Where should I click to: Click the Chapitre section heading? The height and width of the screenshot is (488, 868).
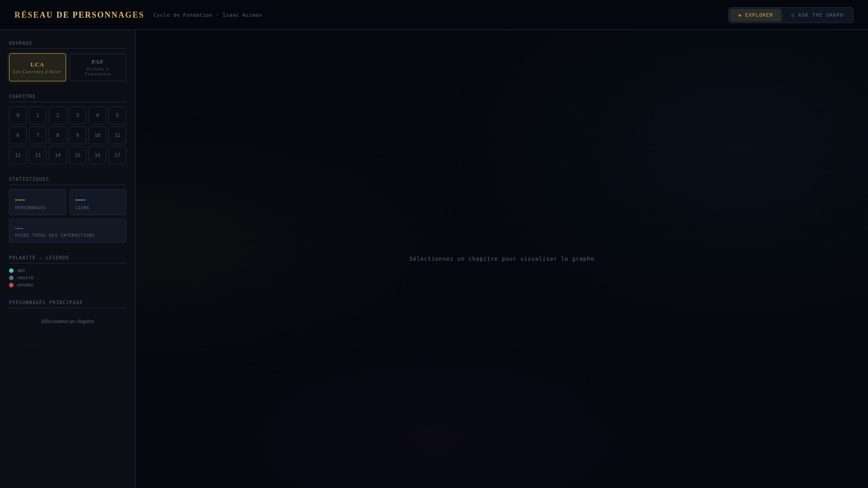22,97
